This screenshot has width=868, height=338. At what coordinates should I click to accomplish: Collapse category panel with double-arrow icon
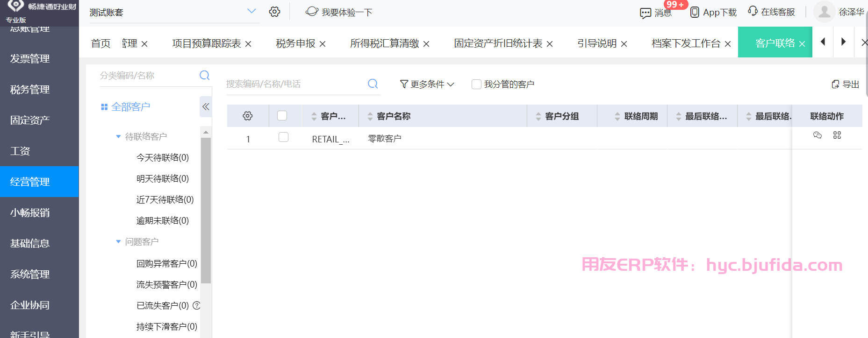point(206,107)
